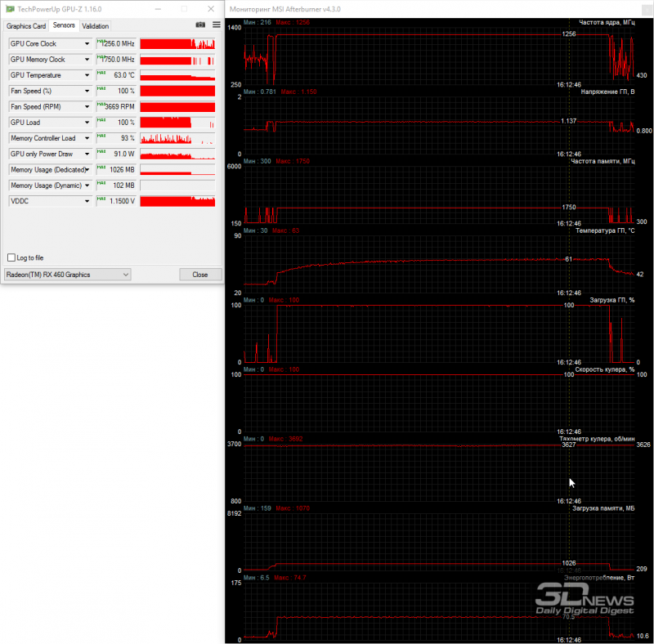Open the GPU Memory Clock dropdown arrow

pyautogui.click(x=87, y=60)
